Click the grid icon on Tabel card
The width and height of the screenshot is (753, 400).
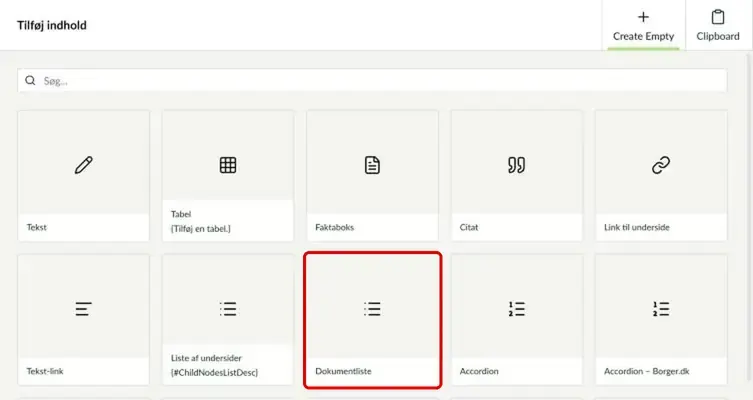point(228,165)
